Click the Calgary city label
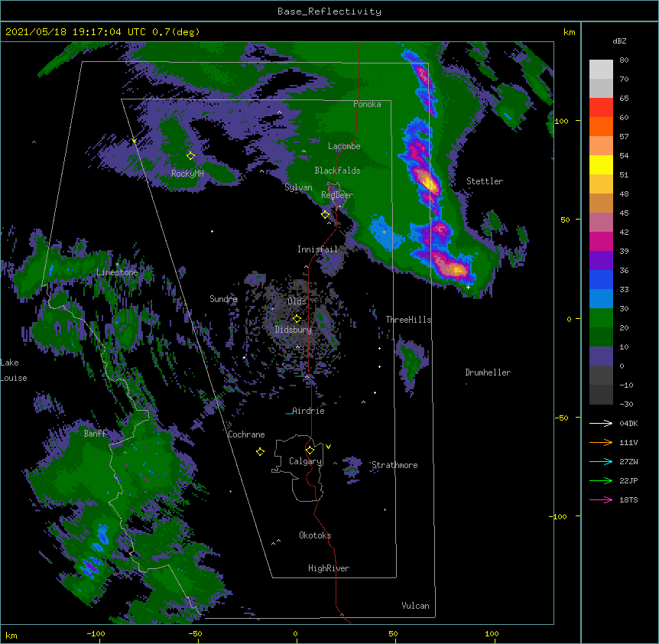 click(x=306, y=461)
